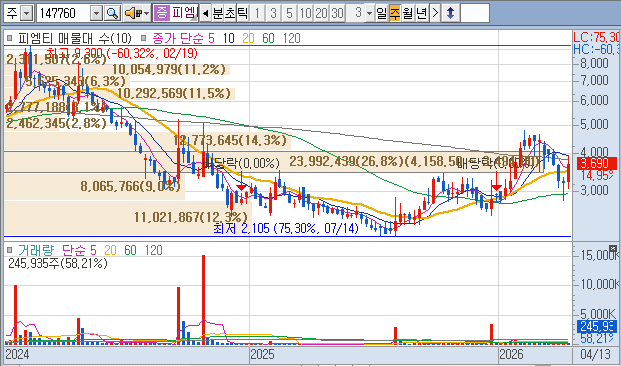
Task: Click the blue up-down arrow icon
Action: 450,13
